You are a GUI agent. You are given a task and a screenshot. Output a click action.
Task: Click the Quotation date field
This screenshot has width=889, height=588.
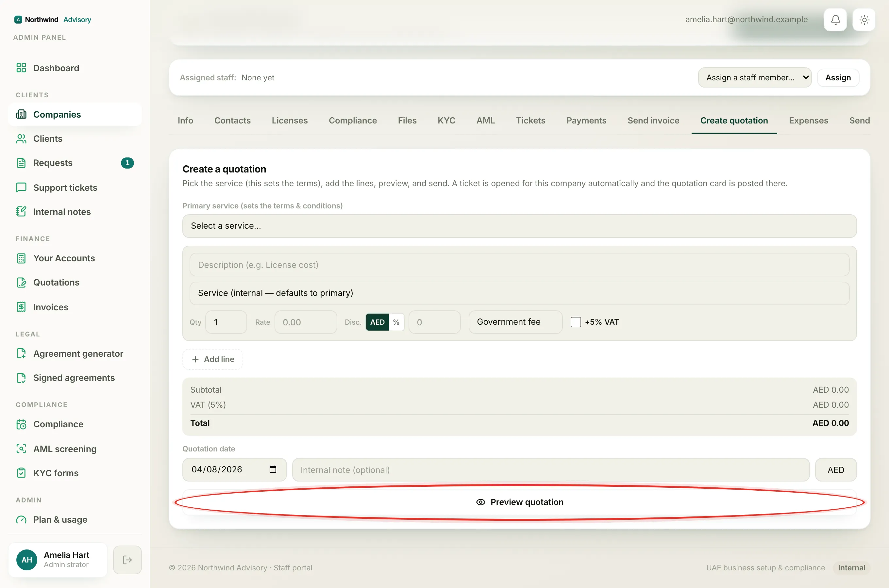tap(234, 470)
